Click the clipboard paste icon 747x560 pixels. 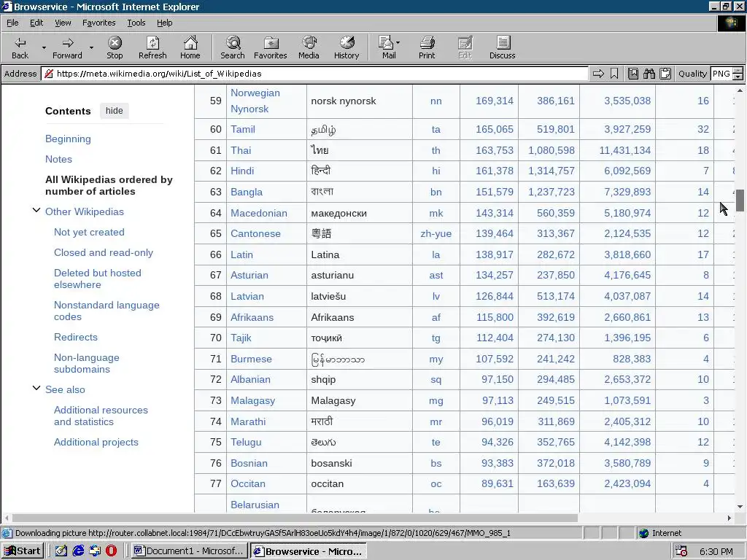click(665, 74)
